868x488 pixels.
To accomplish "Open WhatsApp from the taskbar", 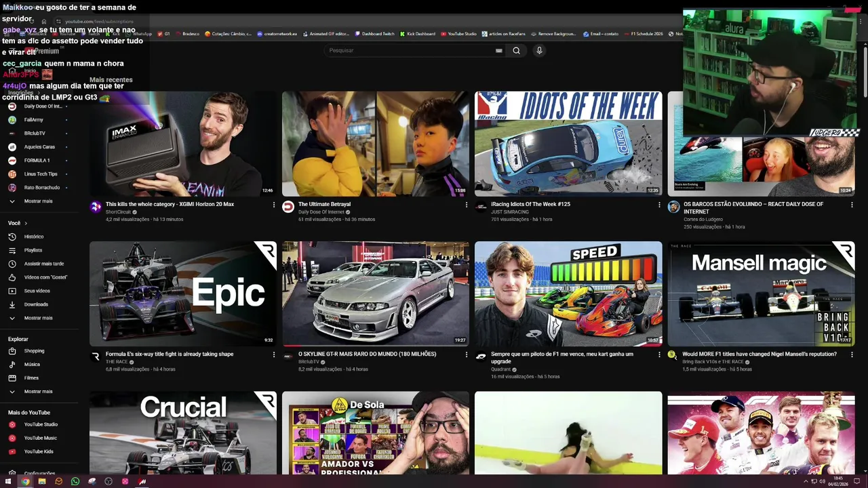I will (x=75, y=481).
